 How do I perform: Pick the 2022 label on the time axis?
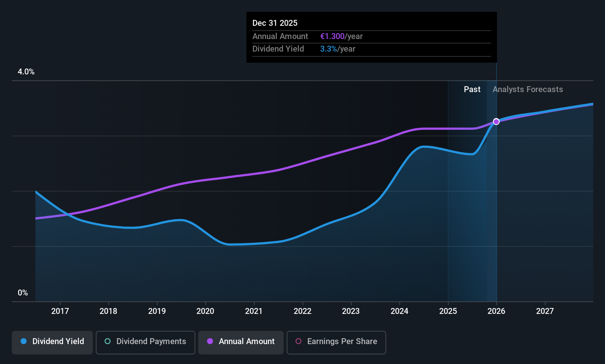[x=302, y=311]
